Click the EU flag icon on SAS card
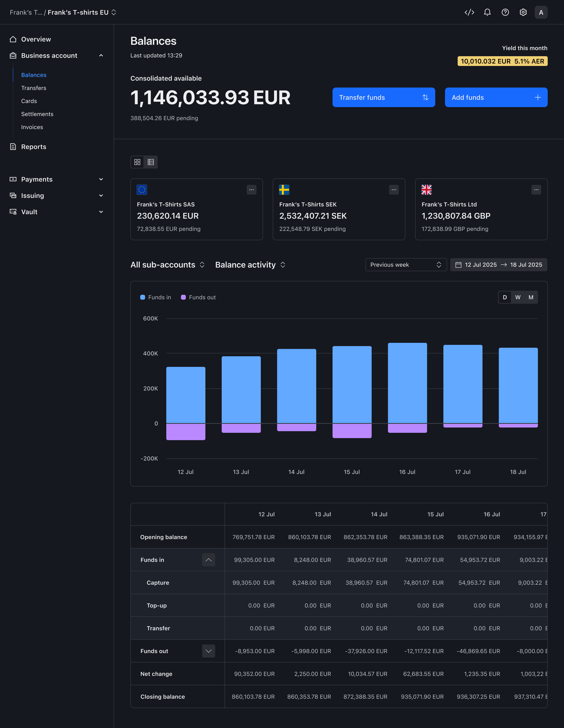Screen dimensions: 564x728 point(142,190)
